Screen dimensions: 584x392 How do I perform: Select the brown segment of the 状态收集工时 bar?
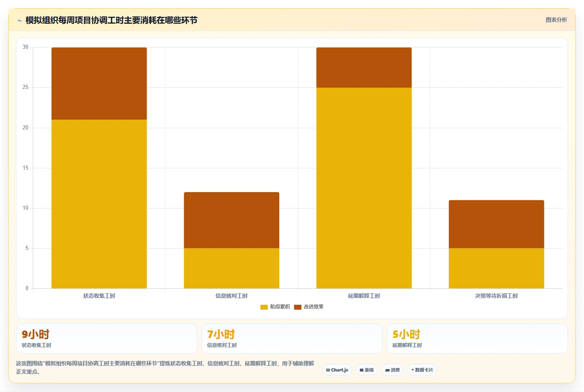[99, 84]
